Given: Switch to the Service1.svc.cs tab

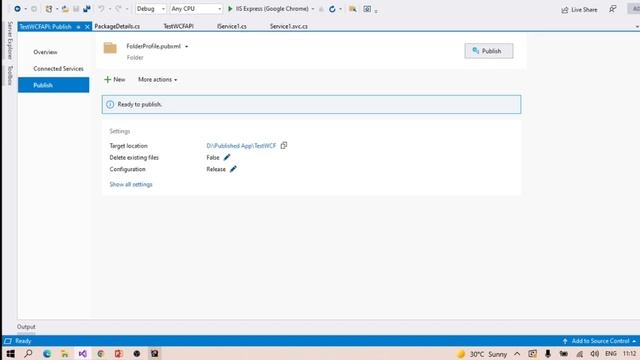Looking at the screenshot, I should (x=289, y=26).
